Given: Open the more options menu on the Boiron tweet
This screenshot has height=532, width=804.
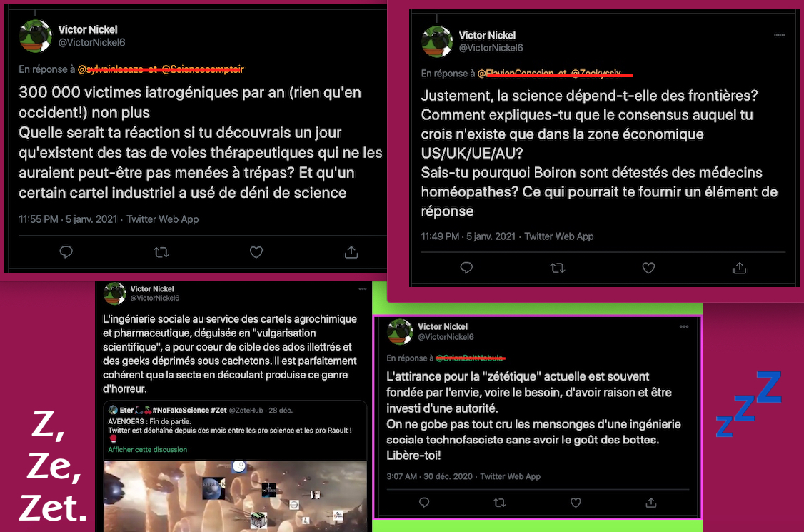Looking at the screenshot, I should coord(780,35).
